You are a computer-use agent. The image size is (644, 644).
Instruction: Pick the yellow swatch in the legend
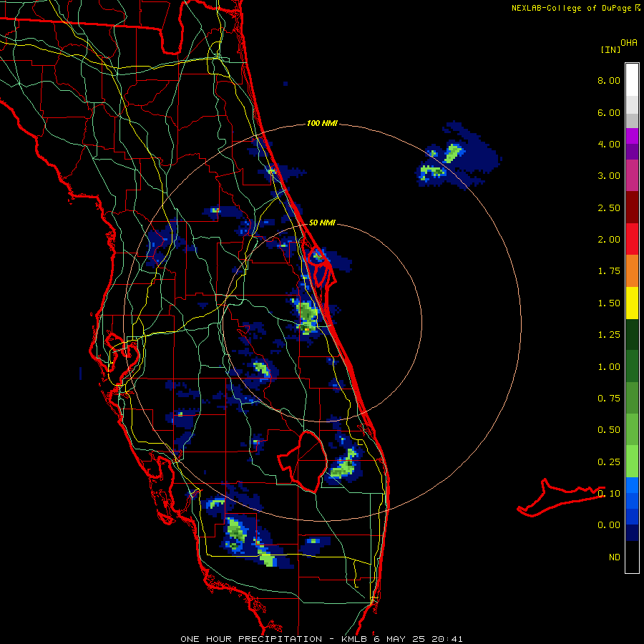(x=632, y=303)
